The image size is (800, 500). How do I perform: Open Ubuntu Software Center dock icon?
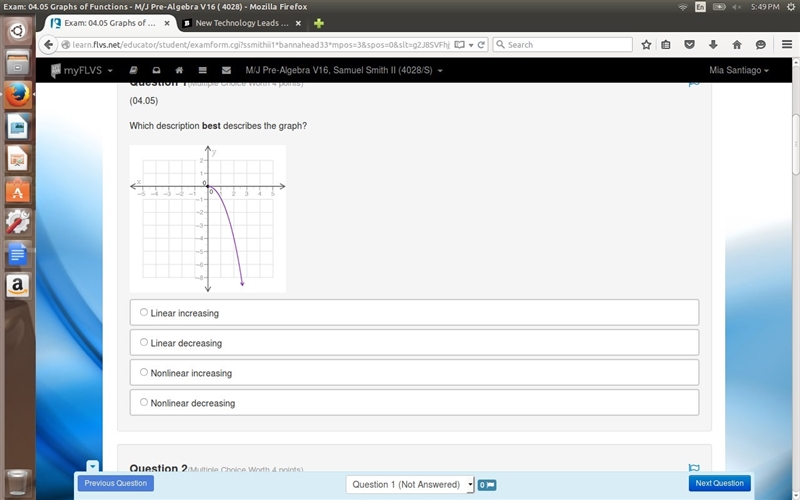tap(17, 190)
